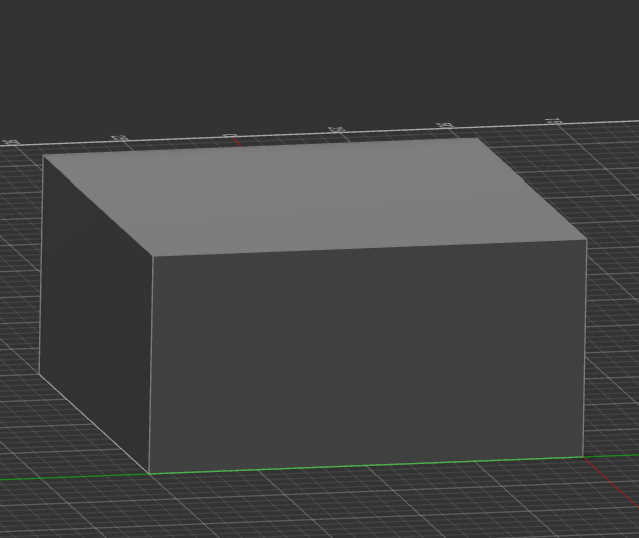This screenshot has width=639, height=538.
Task: Select the top face of the box
Action: click(x=310, y=195)
